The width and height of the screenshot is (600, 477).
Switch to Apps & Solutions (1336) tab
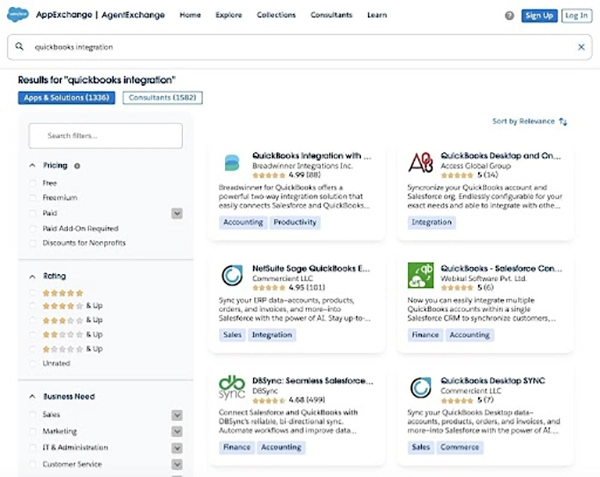coord(67,98)
